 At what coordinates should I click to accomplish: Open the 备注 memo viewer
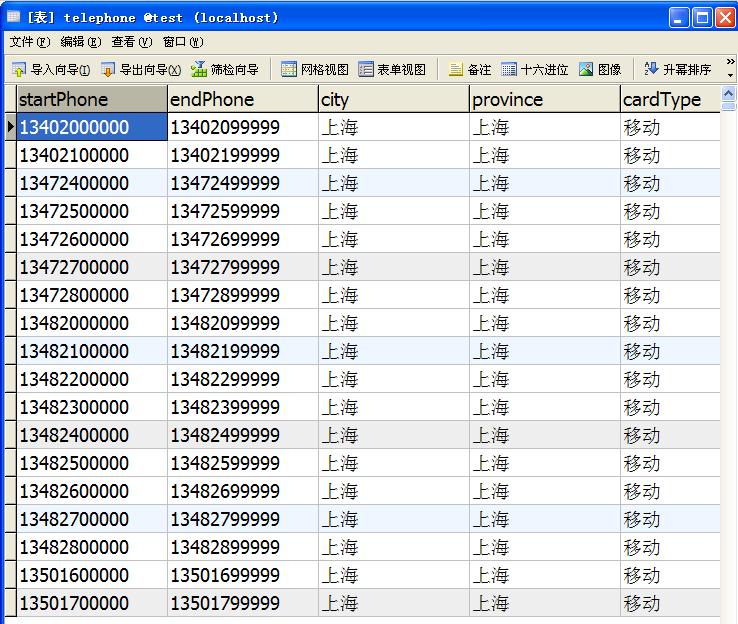[x=470, y=70]
